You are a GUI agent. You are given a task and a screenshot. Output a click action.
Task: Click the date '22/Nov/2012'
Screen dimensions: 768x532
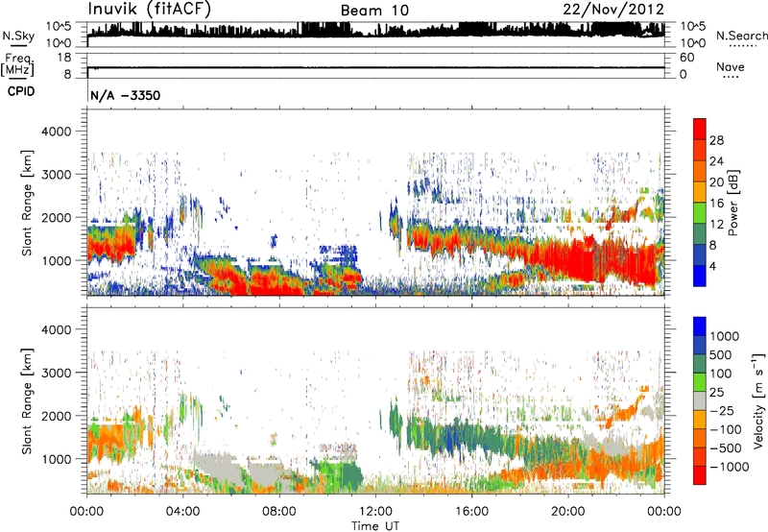(613, 10)
